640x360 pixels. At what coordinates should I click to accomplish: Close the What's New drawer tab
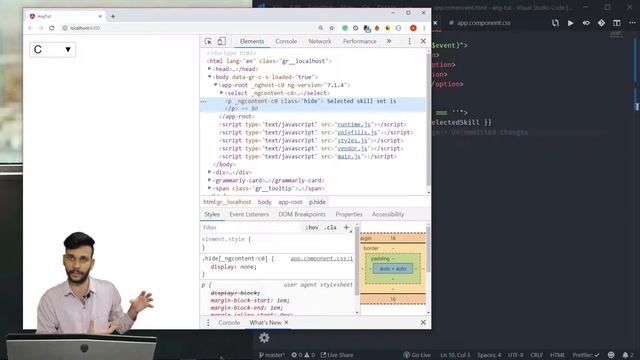click(x=286, y=322)
